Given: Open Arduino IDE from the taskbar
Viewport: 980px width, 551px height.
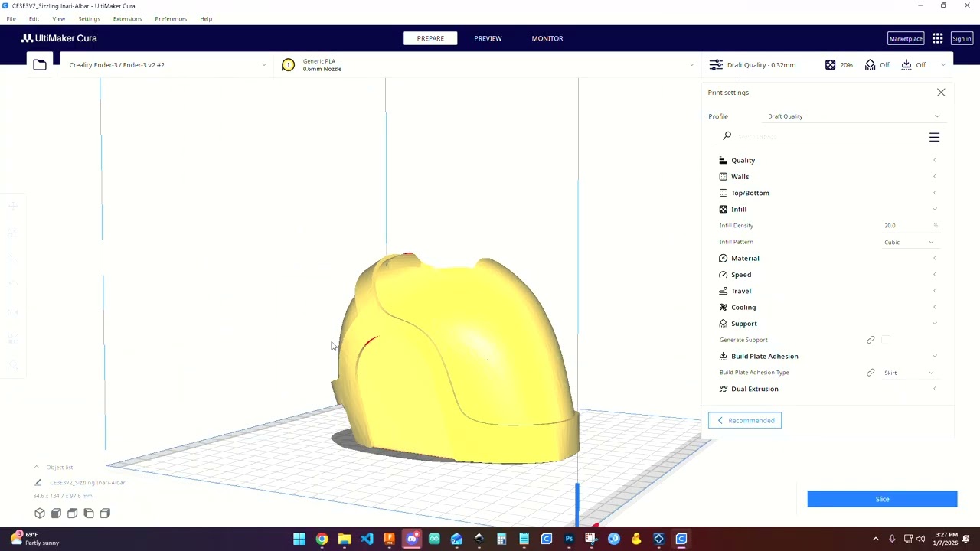Looking at the screenshot, I should 434,539.
